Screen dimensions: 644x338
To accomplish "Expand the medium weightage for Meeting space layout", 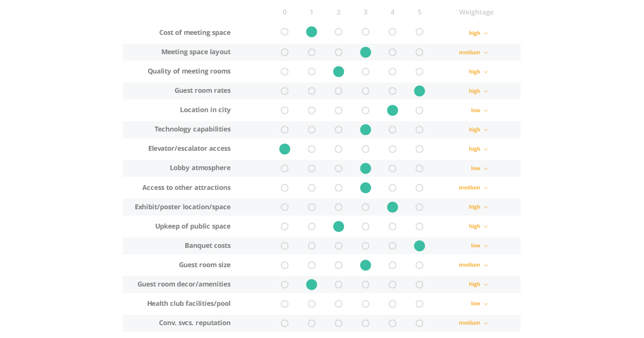I will 473,52.
